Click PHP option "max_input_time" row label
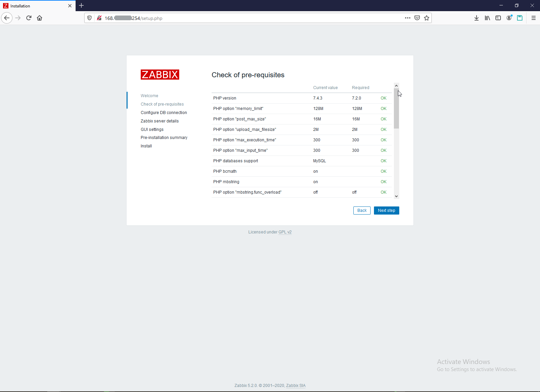This screenshot has width=540, height=392. [x=240, y=150]
